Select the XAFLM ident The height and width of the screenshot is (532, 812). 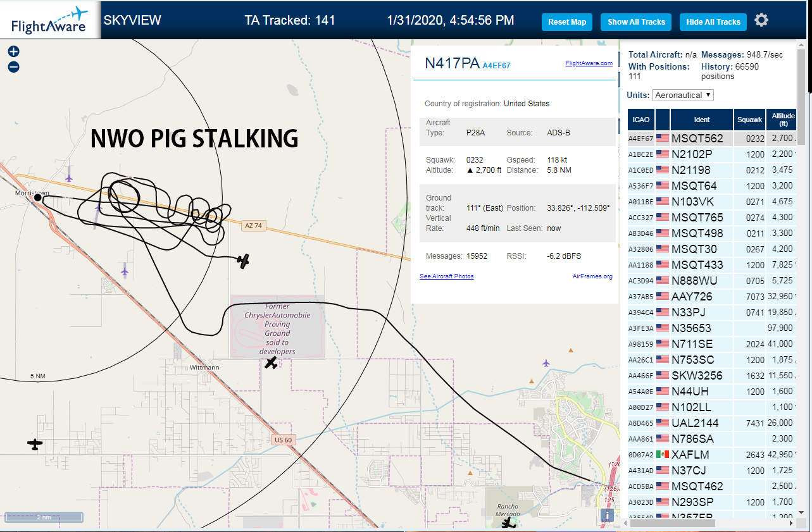click(690, 455)
